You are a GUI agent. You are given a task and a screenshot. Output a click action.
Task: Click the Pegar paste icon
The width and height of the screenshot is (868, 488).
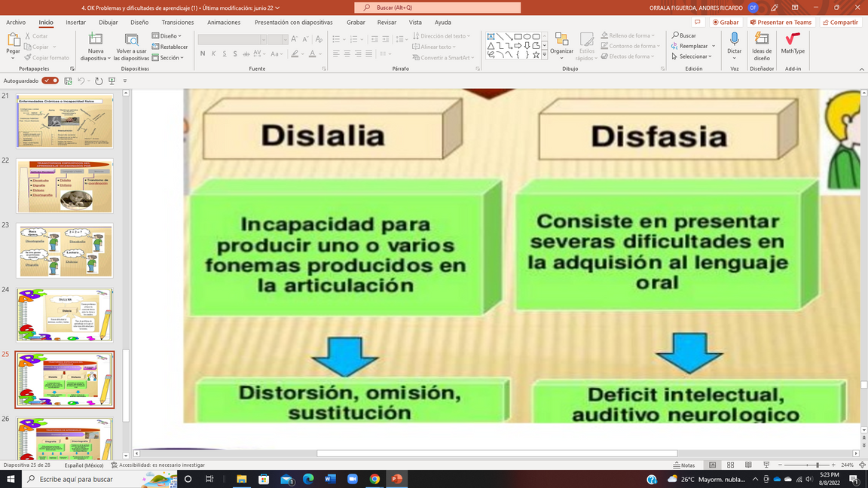(x=13, y=40)
